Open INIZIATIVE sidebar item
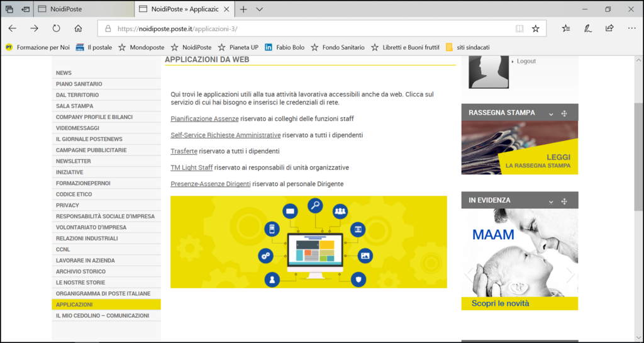644x343 pixels. 106,172
